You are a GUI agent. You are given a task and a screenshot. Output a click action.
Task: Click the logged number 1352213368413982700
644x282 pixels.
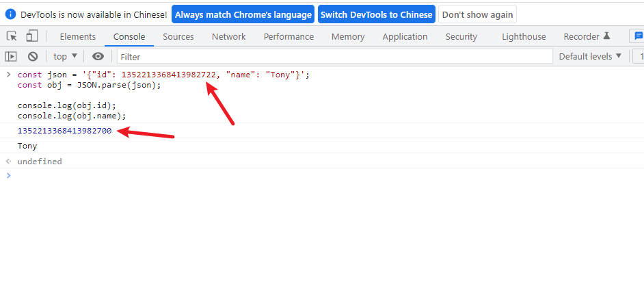(x=64, y=131)
